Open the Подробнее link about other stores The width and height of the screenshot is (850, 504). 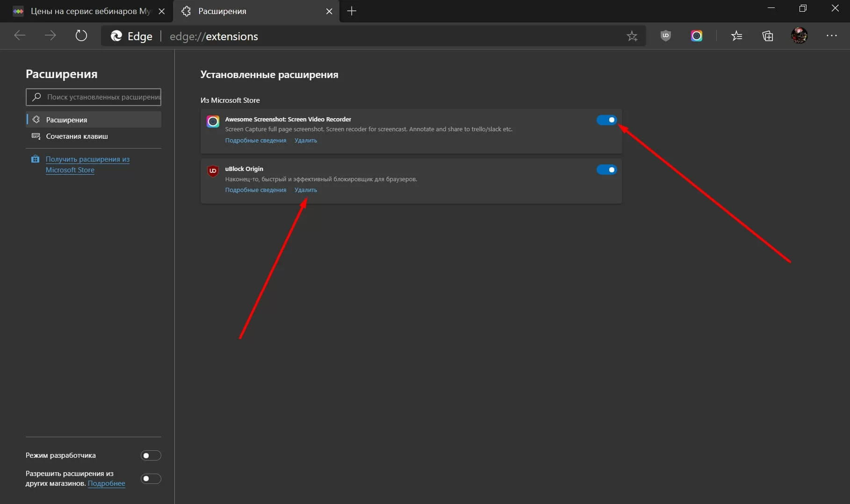[x=107, y=483]
